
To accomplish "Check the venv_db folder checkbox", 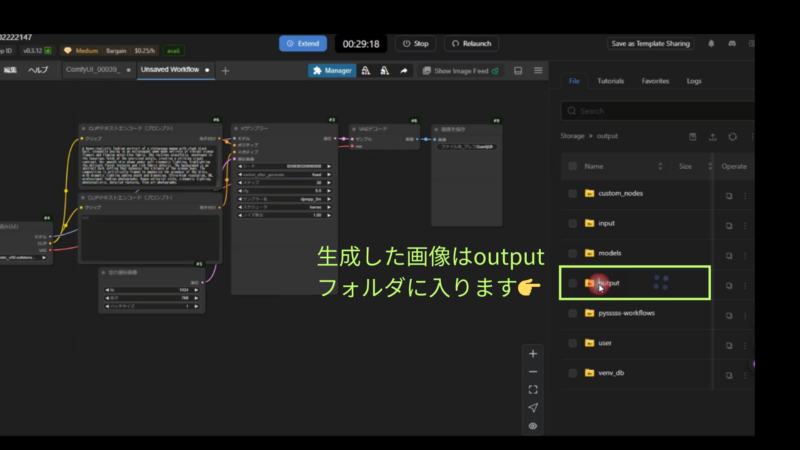I will click(572, 373).
